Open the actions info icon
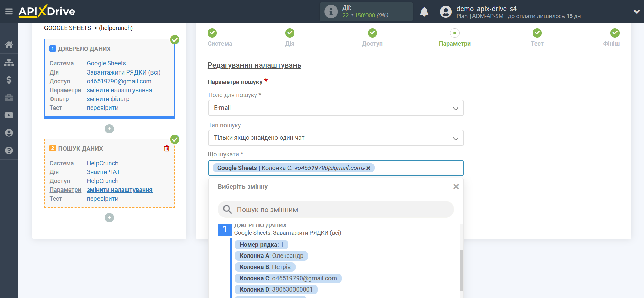Viewport: 644px width, 298px height. [x=331, y=12]
